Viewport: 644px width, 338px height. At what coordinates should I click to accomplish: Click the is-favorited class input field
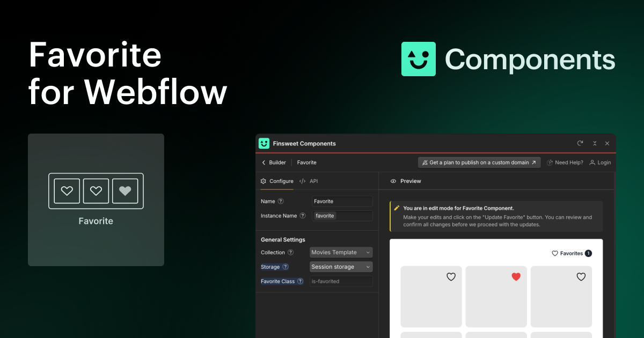(x=341, y=281)
